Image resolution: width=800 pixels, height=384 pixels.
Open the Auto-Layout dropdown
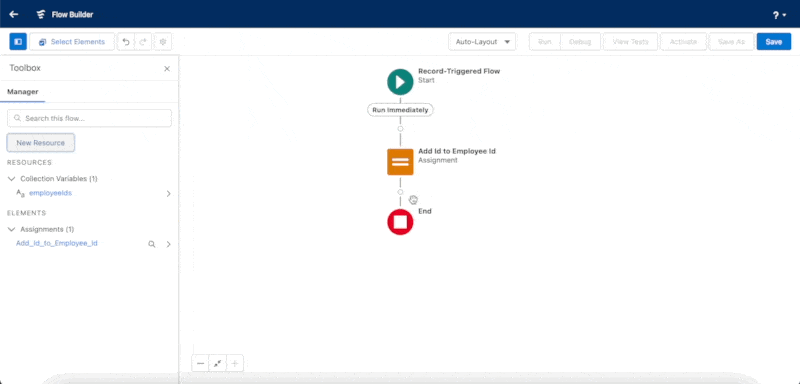(482, 42)
